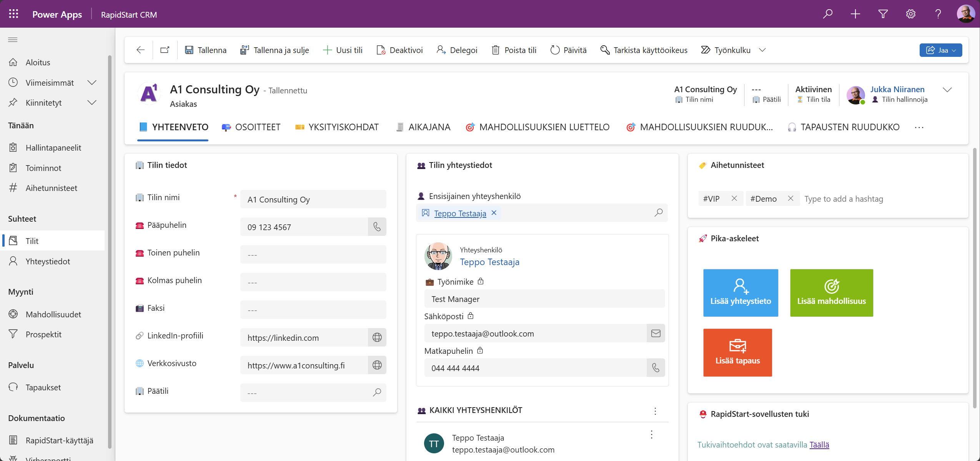The height and width of the screenshot is (461, 980).
Task: Open the Täällä support link
Action: click(x=819, y=445)
